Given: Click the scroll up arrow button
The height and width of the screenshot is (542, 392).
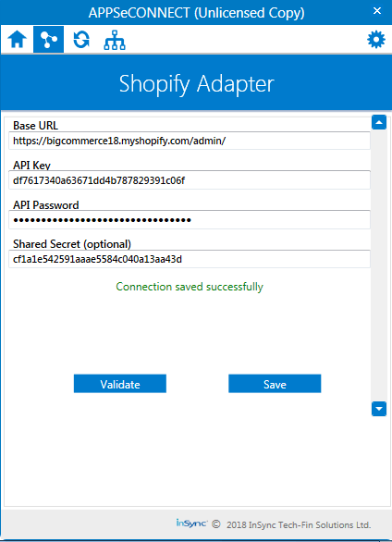Looking at the screenshot, I should (379, 122).
